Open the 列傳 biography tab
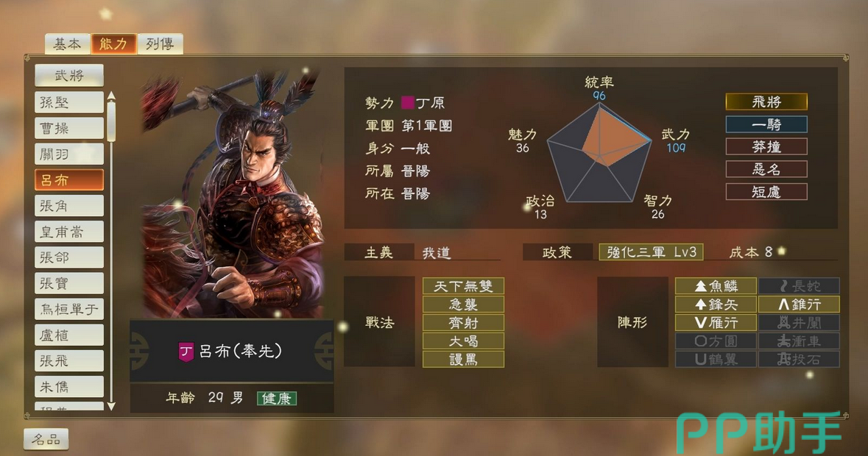Viewport: 868px width, 456px height. click(x=160, y=43)
